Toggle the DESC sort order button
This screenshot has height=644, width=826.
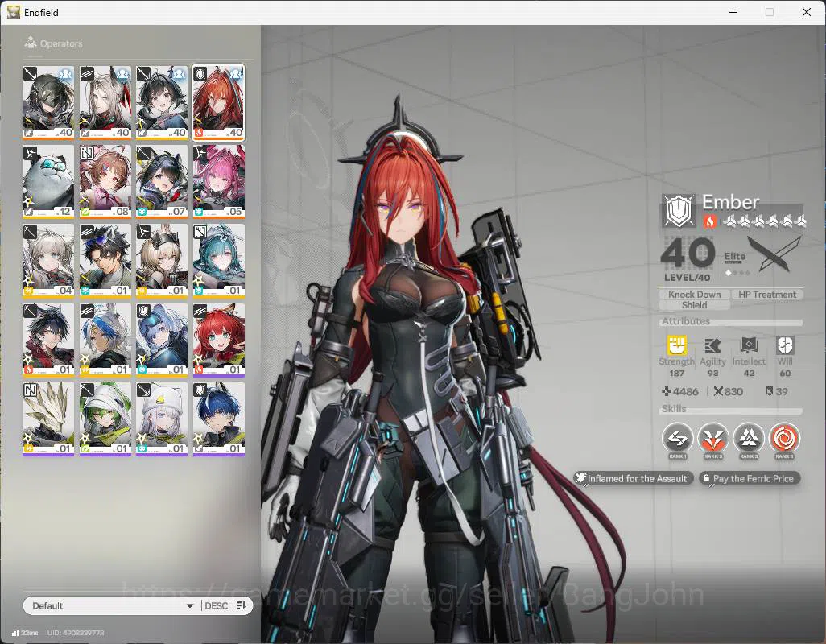point(225,605)
